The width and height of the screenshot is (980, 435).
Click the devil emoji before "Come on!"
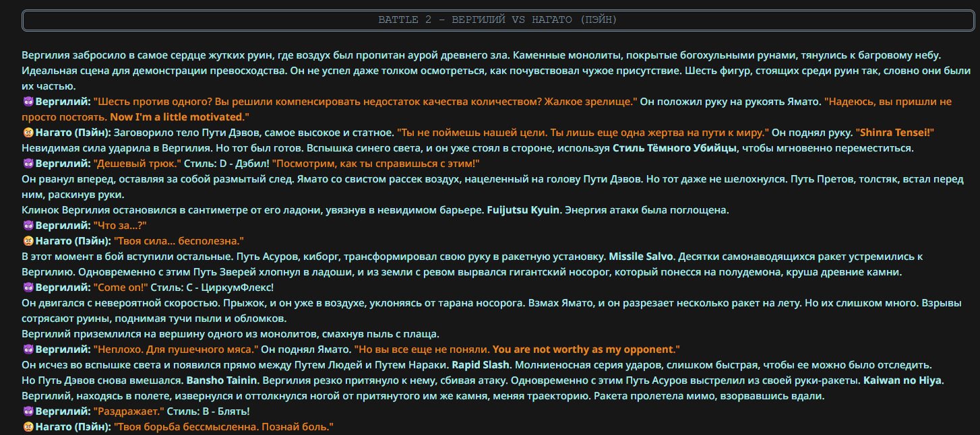28,288
